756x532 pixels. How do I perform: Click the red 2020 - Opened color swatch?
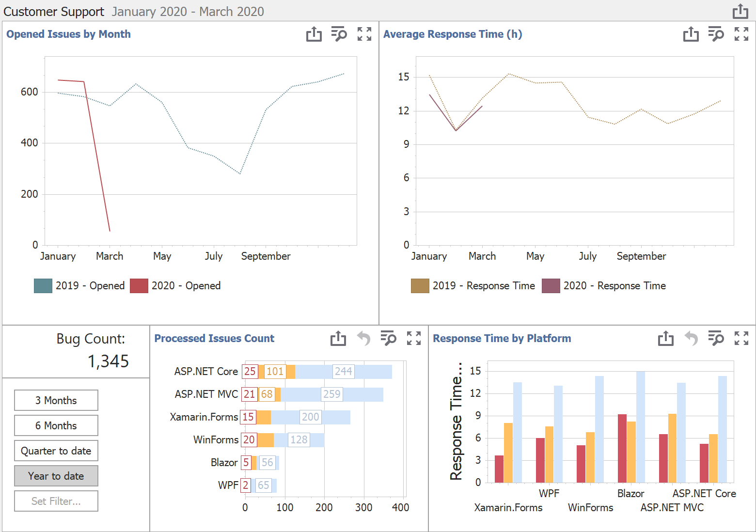coord(139,285)
